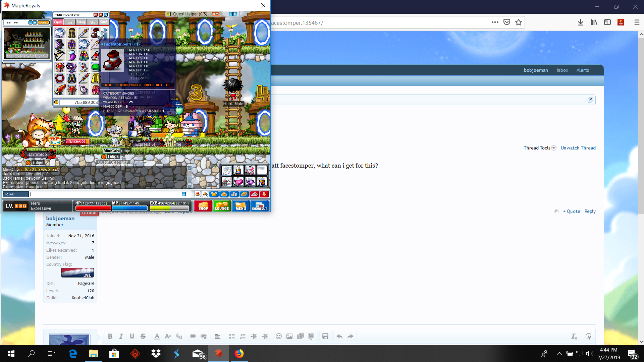Expand Thread Tools dropdown
Screen dimensions: 644x362
pos(540,148)
